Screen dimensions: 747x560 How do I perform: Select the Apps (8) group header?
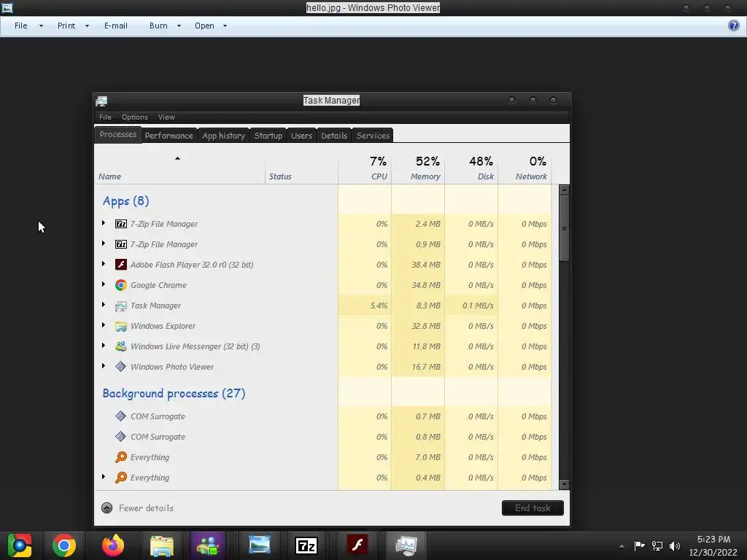point(125,201)
